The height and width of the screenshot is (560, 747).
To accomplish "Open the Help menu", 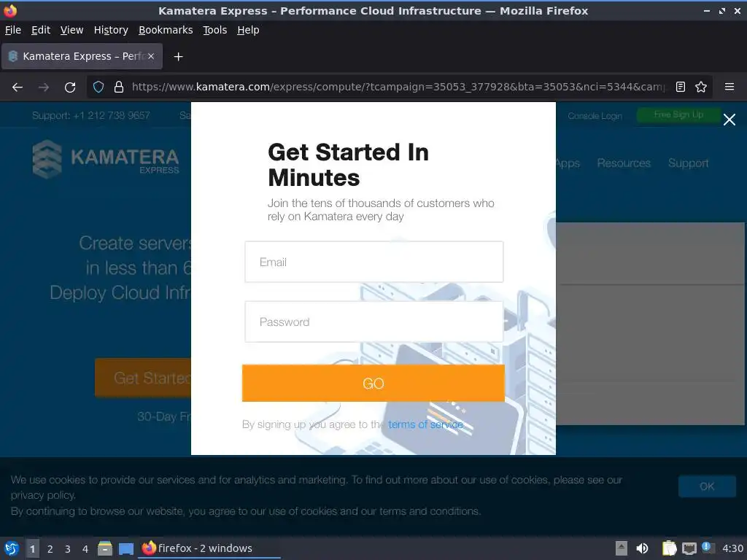I will coord(248,30).
